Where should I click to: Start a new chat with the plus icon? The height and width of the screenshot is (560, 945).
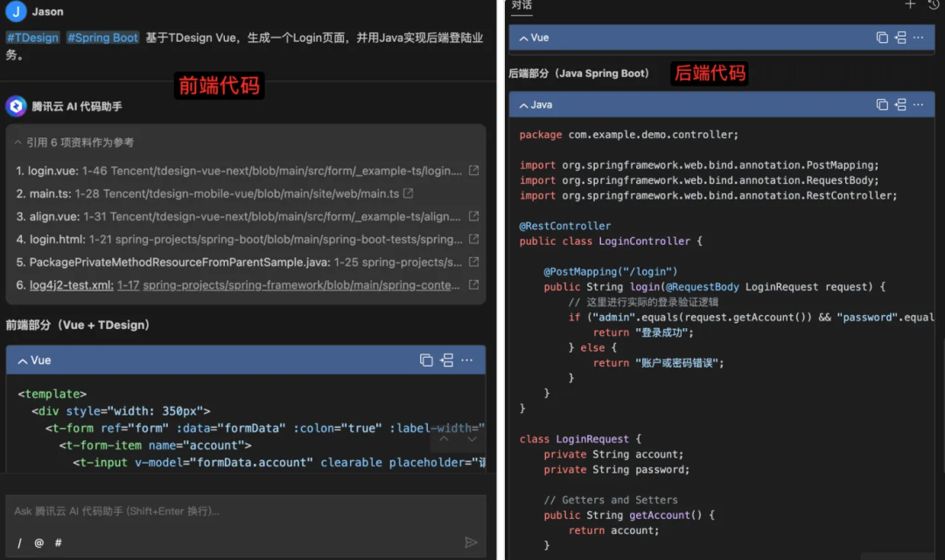point(910,5)
